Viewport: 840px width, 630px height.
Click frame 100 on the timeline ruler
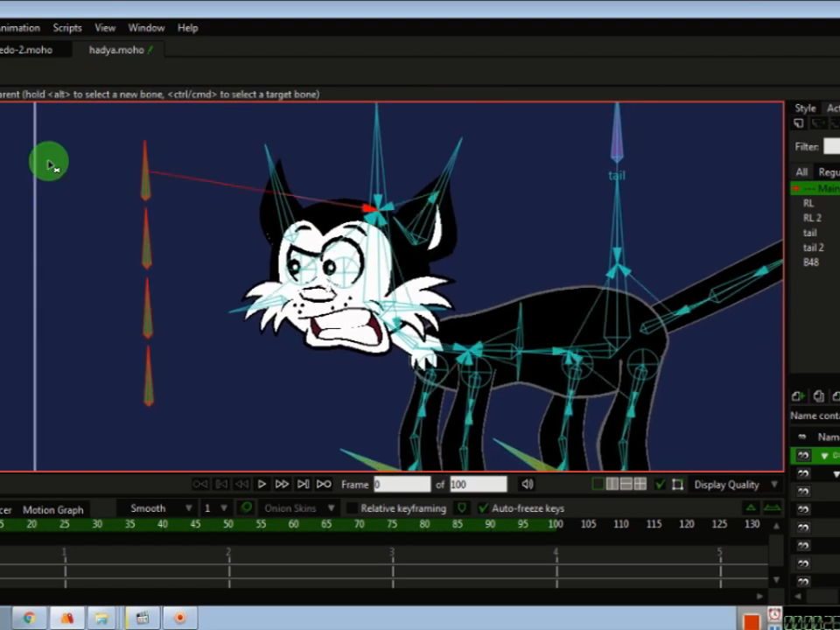[556, 524]
